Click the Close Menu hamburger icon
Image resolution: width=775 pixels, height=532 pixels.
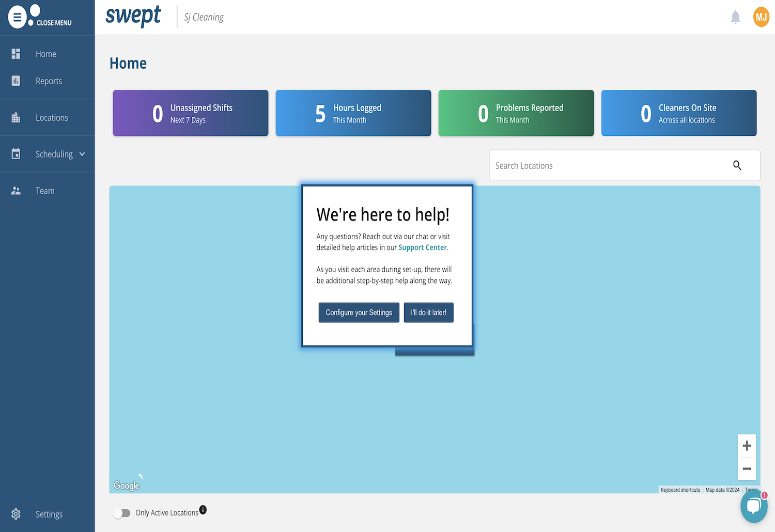(x=17, y=17)
